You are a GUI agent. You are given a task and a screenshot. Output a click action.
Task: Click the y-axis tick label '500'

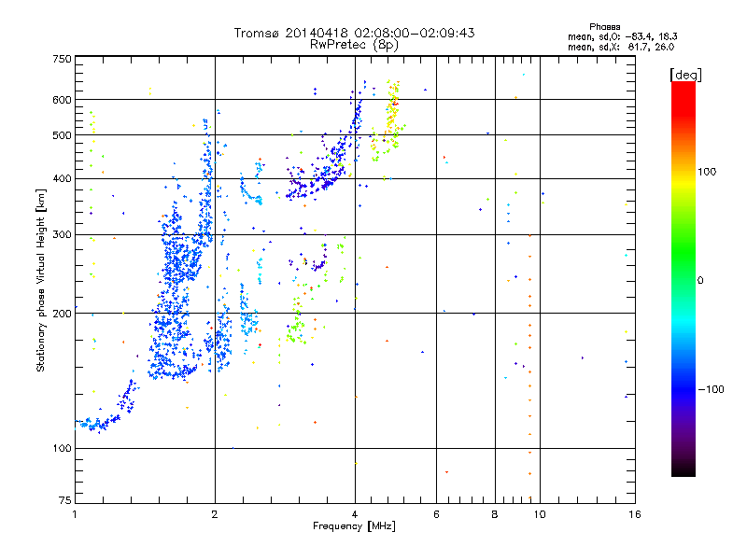pos(62,135)
